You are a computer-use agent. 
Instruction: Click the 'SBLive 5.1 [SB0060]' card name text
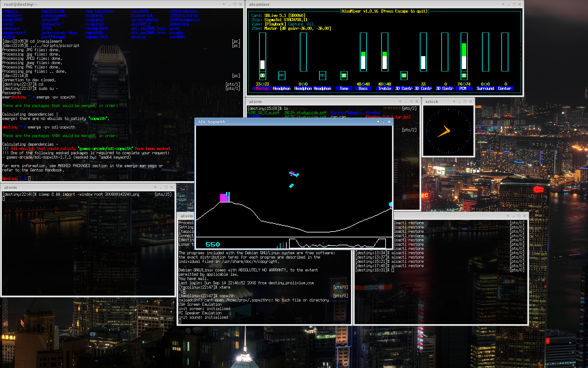point(285,15)
